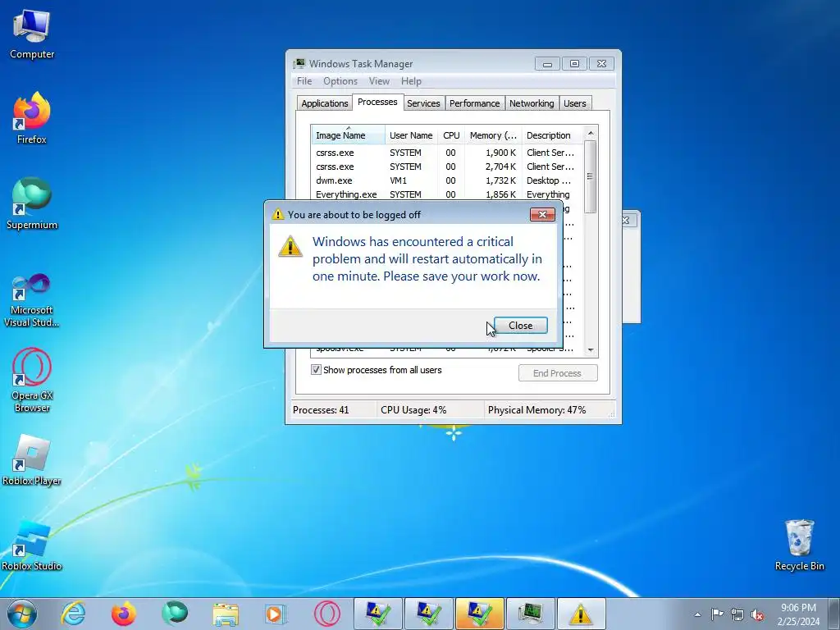Switch to the Networking tab
Viewport: 840px width, 630px height.
click(x=532, y=103)
